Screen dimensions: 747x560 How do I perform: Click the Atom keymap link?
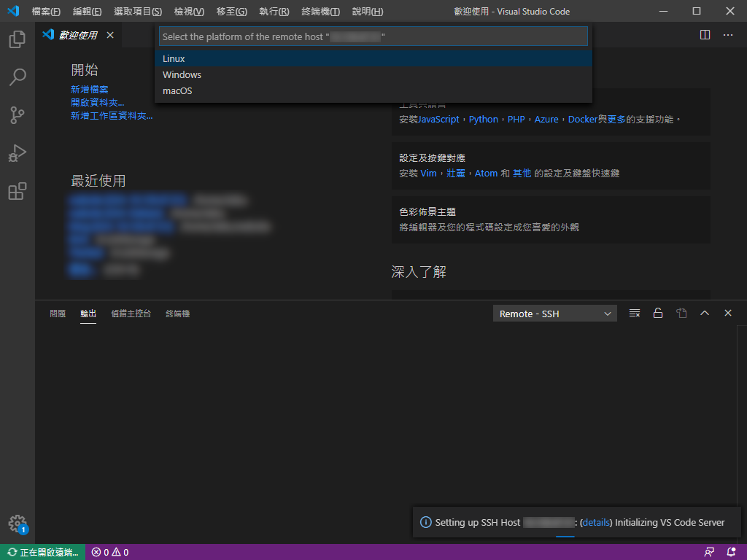486,174
